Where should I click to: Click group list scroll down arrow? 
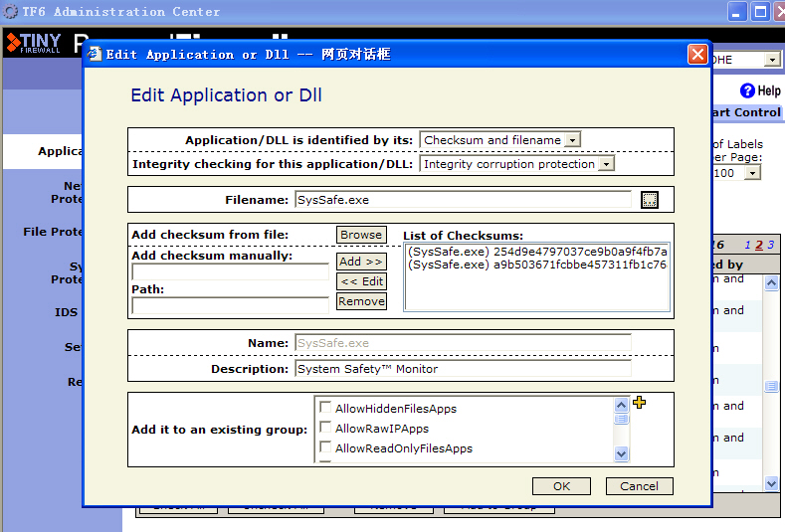point(621,453)
